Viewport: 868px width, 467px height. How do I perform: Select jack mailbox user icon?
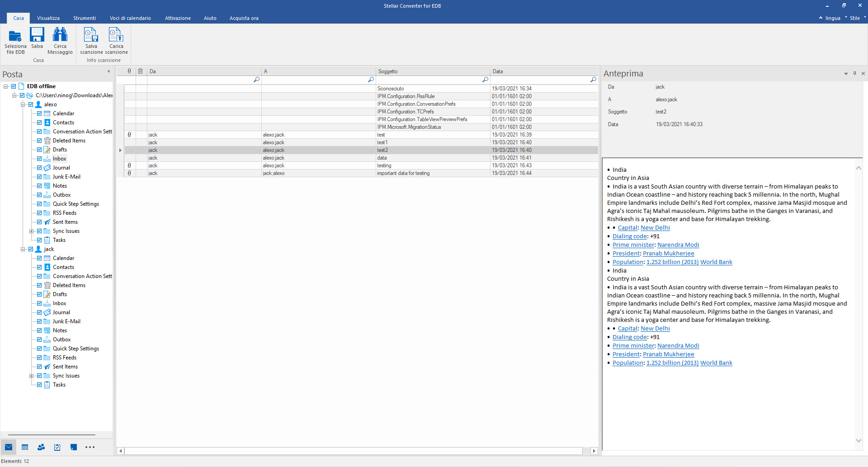pyautogui.click(x=39, y=249)
